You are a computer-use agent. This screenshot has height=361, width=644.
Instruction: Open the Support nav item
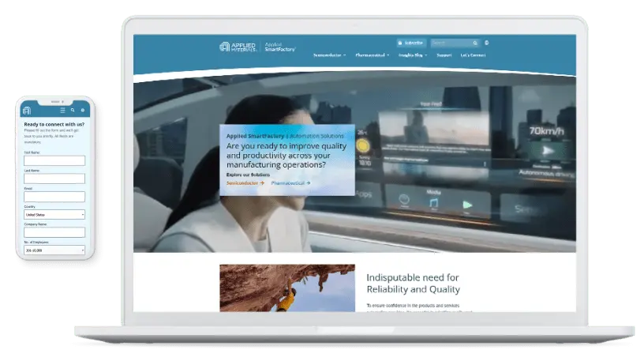click(444, 55)
